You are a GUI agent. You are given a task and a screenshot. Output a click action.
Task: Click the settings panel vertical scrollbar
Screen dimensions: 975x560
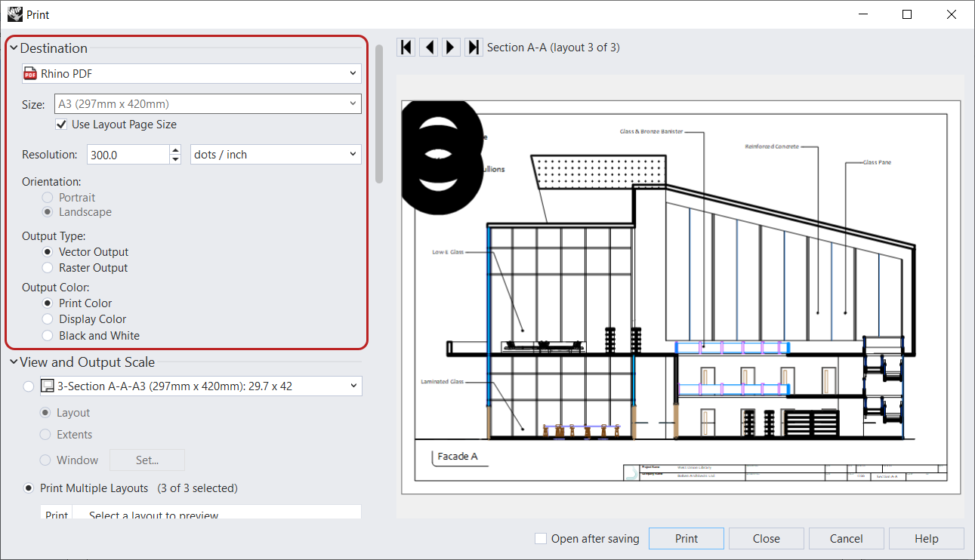[379, 113]
